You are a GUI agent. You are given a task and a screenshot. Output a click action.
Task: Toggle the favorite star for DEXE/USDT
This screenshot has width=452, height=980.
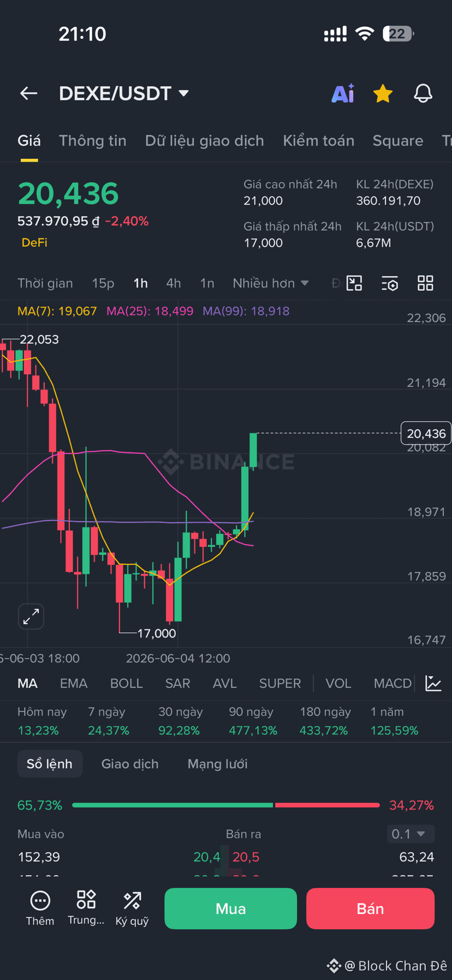pyautogui.click(x=383, y=93)
